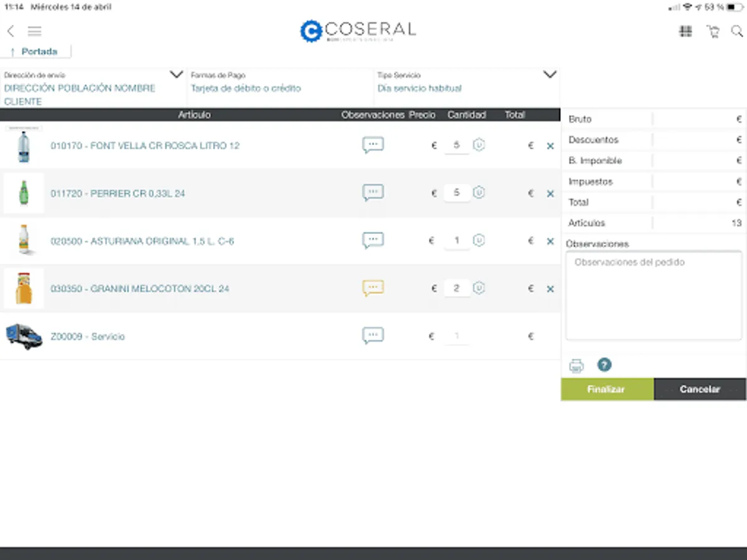Click the ASTURIANA bottle thumbnail

[x=24, y=241]
